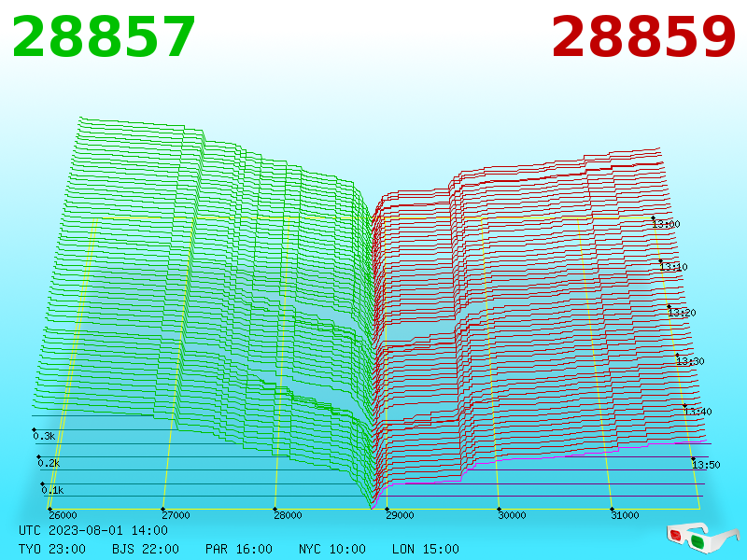Click the 13:40 time axis marker
Screen dimensions: 747x560
pos(698,412)
